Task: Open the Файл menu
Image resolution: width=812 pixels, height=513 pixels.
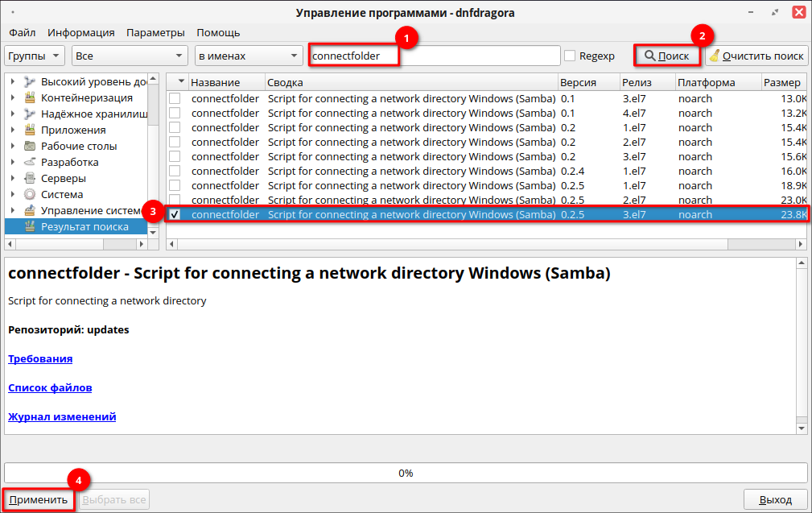Action: 23,32
